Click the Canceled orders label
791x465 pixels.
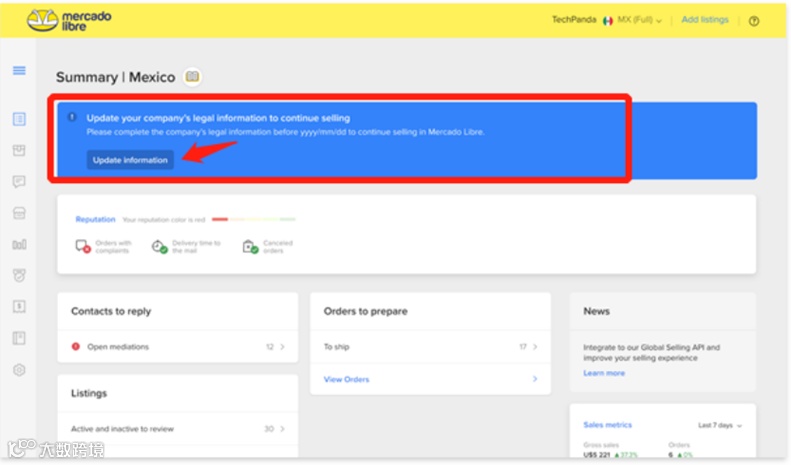click(277, 247)
